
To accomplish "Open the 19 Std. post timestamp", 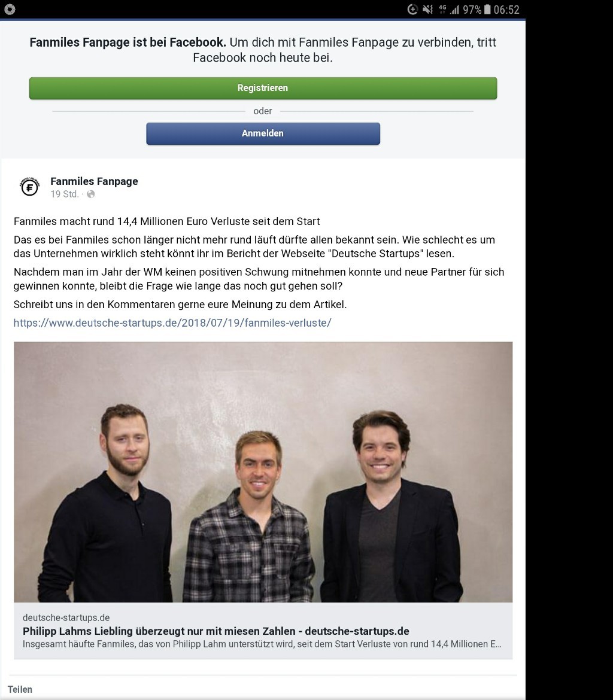I will coord(64,194).
